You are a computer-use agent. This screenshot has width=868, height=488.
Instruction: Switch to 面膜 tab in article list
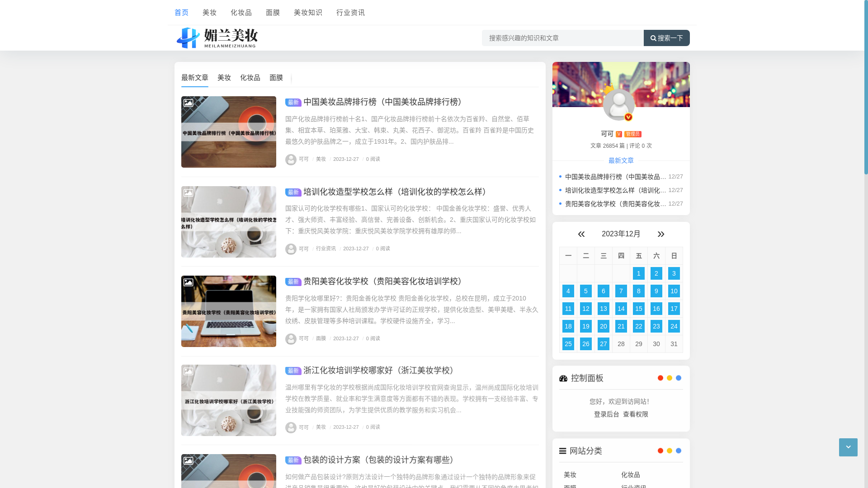(276, 78)
